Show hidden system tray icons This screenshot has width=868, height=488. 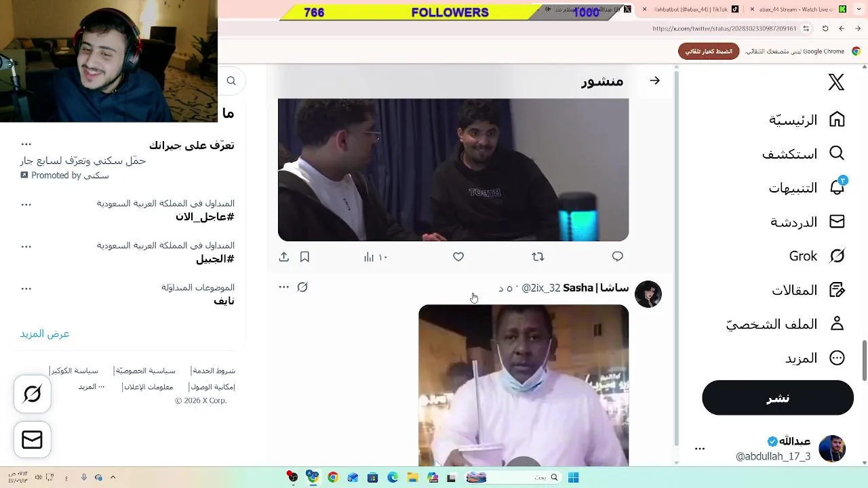click(x=113, y=477)
